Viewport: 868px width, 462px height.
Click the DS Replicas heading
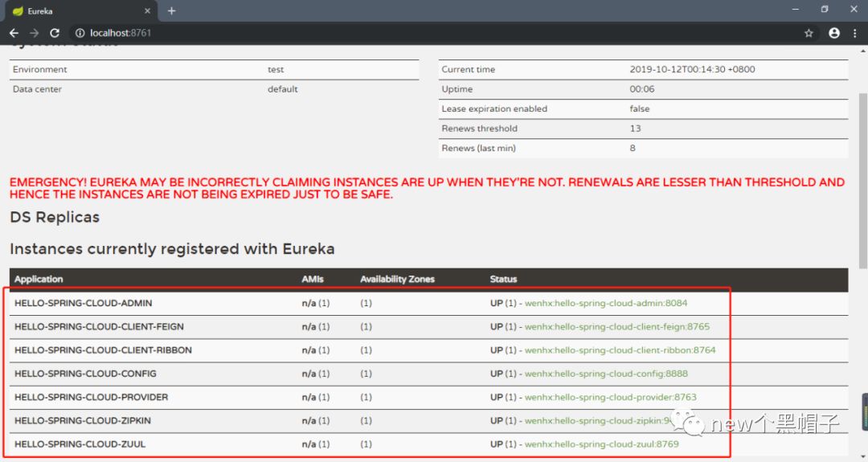[55, 218]
